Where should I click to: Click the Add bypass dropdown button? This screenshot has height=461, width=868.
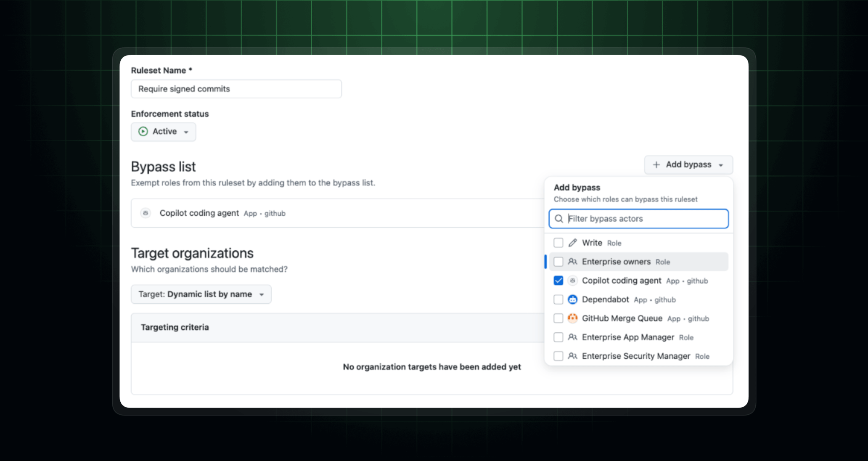(x=688, y=165)
